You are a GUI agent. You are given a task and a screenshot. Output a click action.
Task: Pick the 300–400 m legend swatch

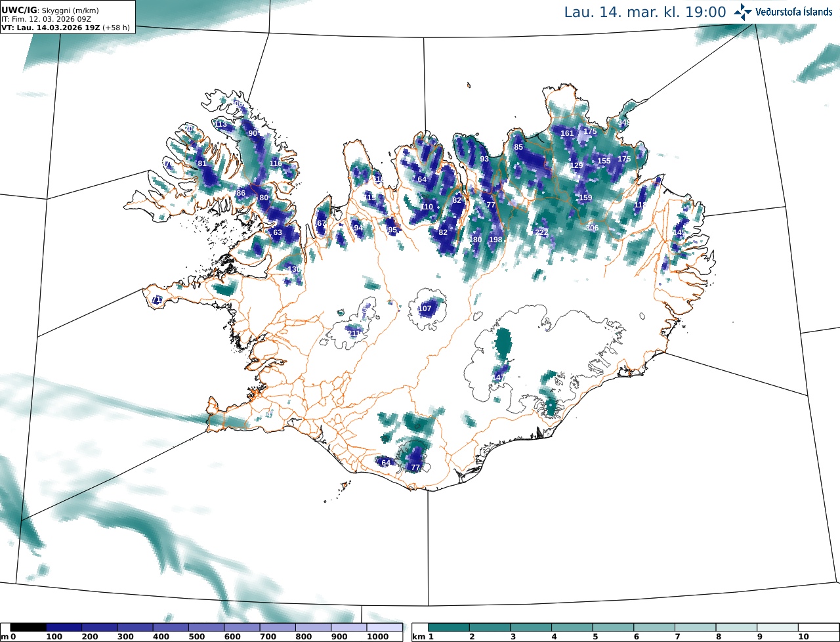(135, 628)
